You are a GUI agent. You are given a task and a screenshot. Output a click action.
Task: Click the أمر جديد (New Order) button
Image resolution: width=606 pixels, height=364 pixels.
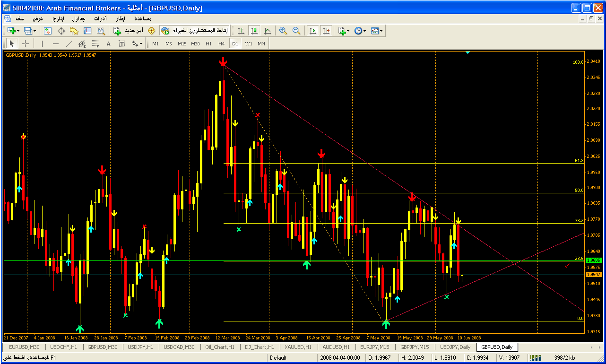point(129,31)
